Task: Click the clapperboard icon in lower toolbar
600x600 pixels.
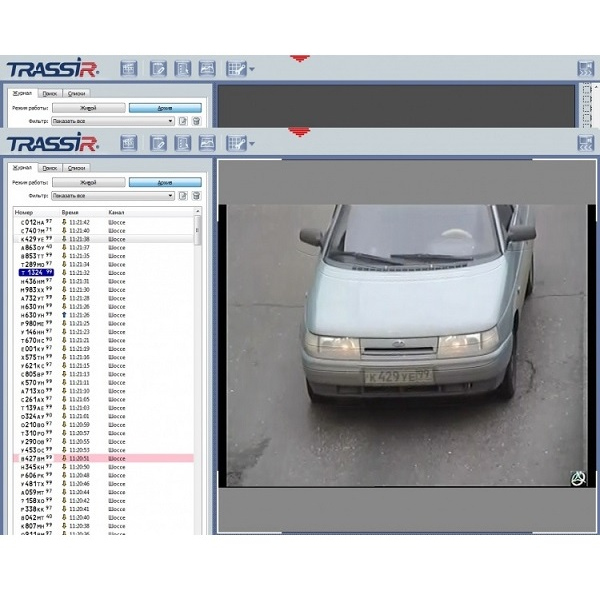Action: point(129,143)
